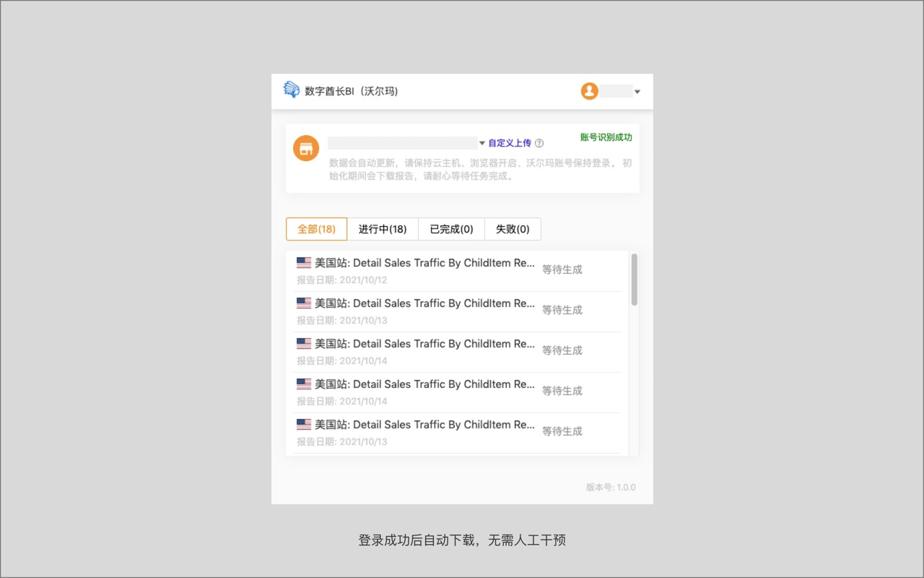Click the US flag beside the 2021/10/14 report
Viewport: 924px width, 578px height.
[304, 343]
